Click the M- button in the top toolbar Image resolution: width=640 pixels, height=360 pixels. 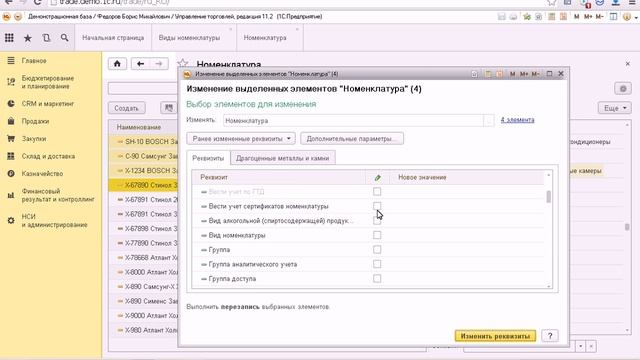599,17
